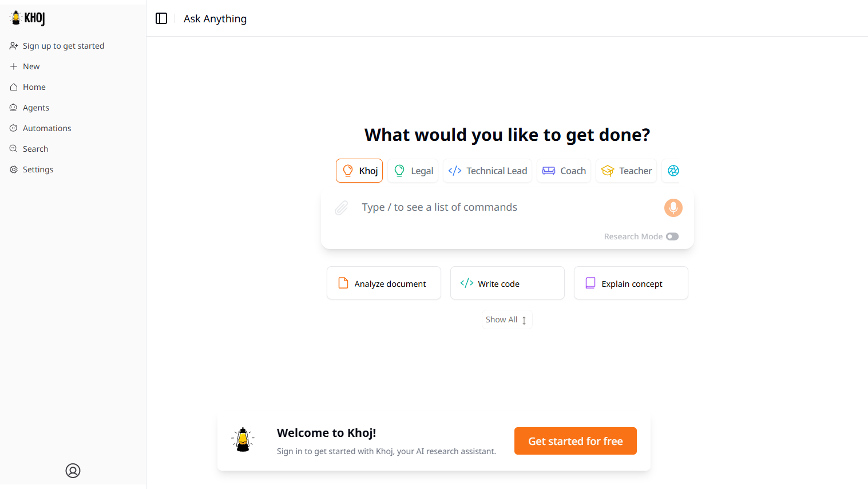Click the Khoj lantern logo
Viewport: 868px width, 489px height.
[27, 18]
